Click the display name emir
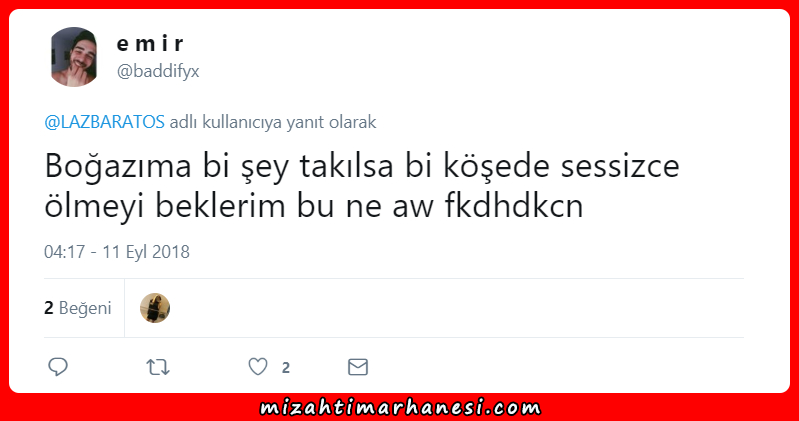Image resolution: width=799 pixels, height=421 pixels. pos(150,43)
